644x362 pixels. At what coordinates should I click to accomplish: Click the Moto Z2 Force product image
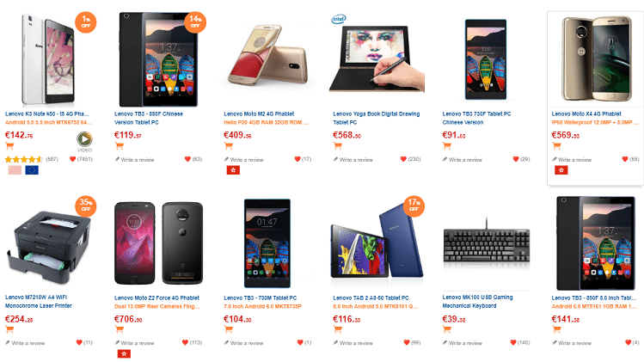pos(158,243)
